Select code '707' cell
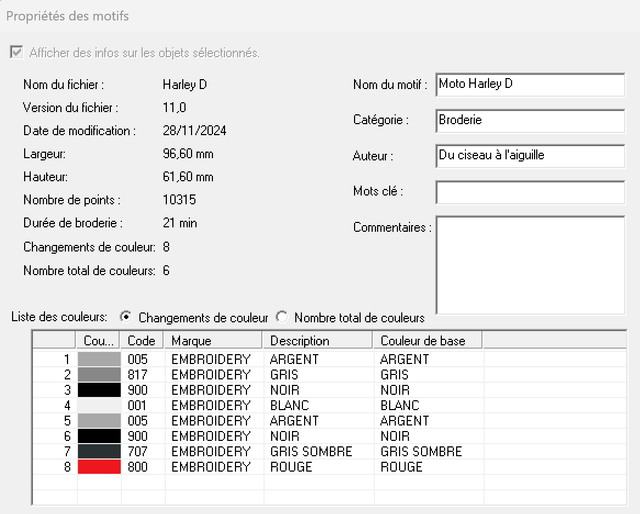Screen dimensions: 640x514 (138, 452)
